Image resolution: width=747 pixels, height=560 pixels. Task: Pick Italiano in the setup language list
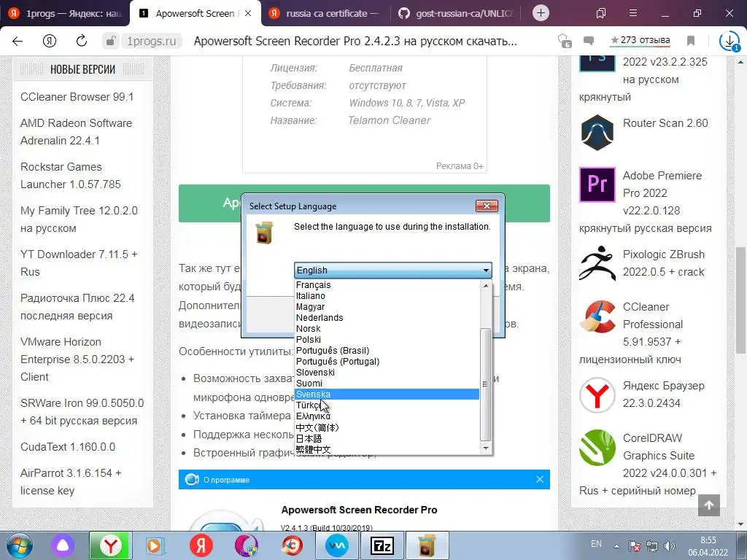(387, 296)
